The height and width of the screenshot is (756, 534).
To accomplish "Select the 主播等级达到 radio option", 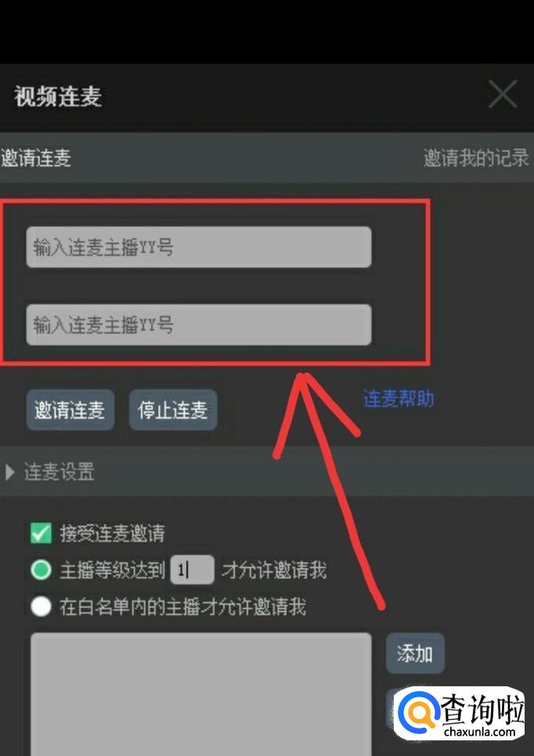I will click(x=41, y=570).
